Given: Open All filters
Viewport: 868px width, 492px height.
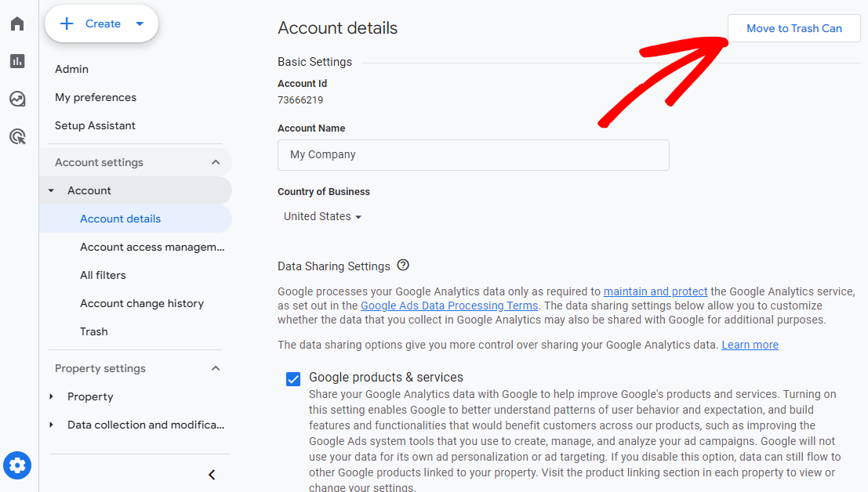Looking at the screenshot, I should click(103, 275).
